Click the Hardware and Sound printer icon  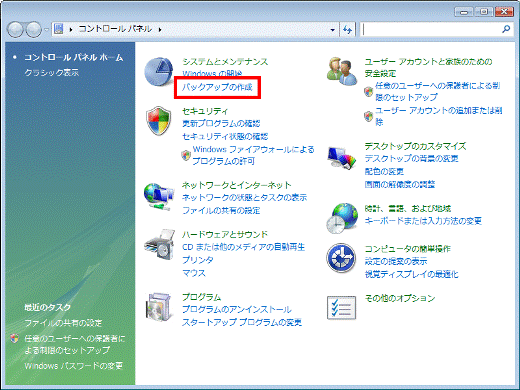pos(159,245)
